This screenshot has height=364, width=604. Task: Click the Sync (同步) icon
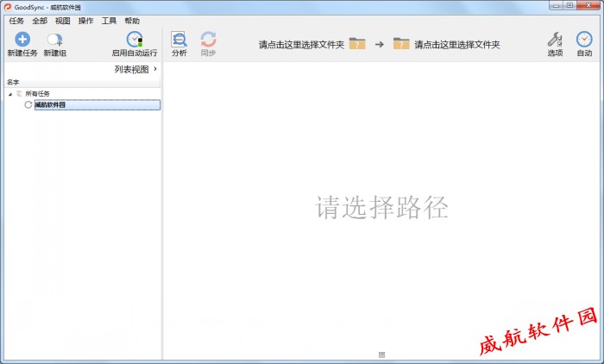pos(208,40)
